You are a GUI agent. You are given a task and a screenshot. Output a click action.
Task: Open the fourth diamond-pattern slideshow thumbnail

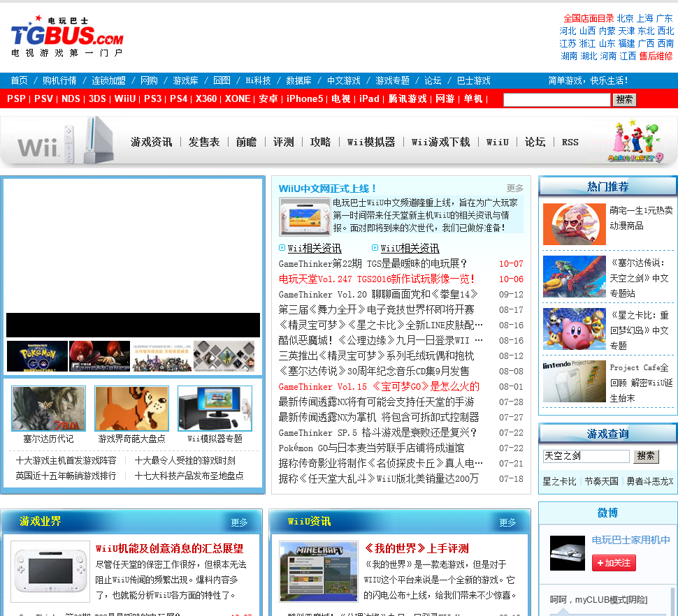tap(224, 356)
